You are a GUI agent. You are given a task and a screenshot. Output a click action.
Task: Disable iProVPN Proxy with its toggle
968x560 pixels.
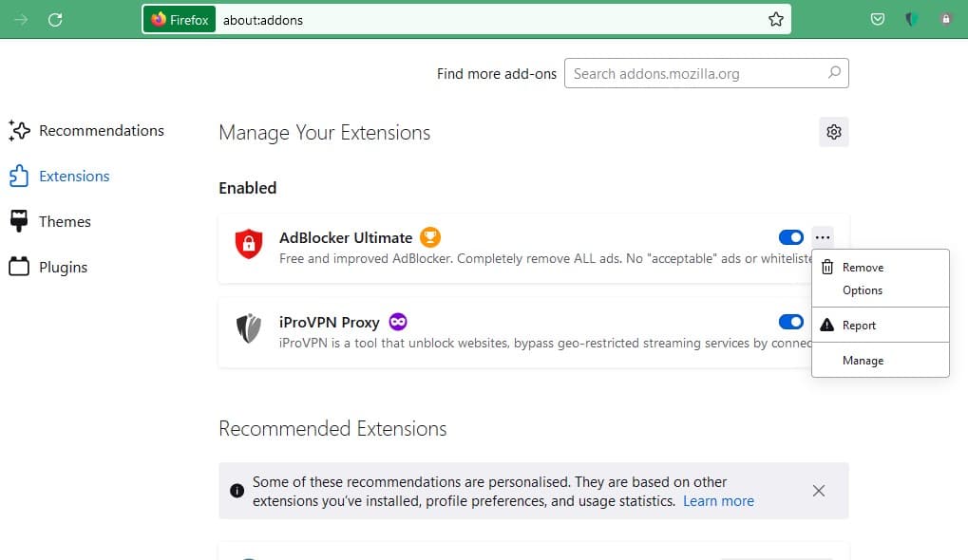pos(790,322)
